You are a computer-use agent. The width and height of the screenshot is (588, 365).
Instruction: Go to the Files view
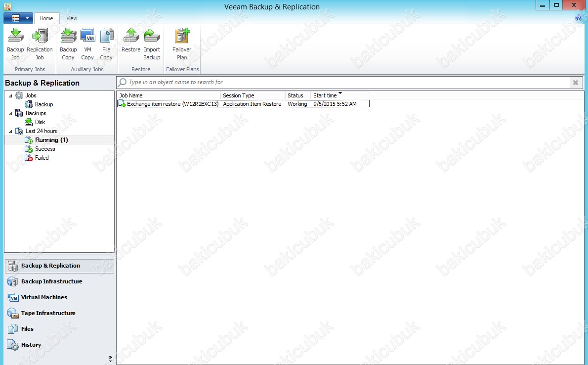[x=59, y=329]
